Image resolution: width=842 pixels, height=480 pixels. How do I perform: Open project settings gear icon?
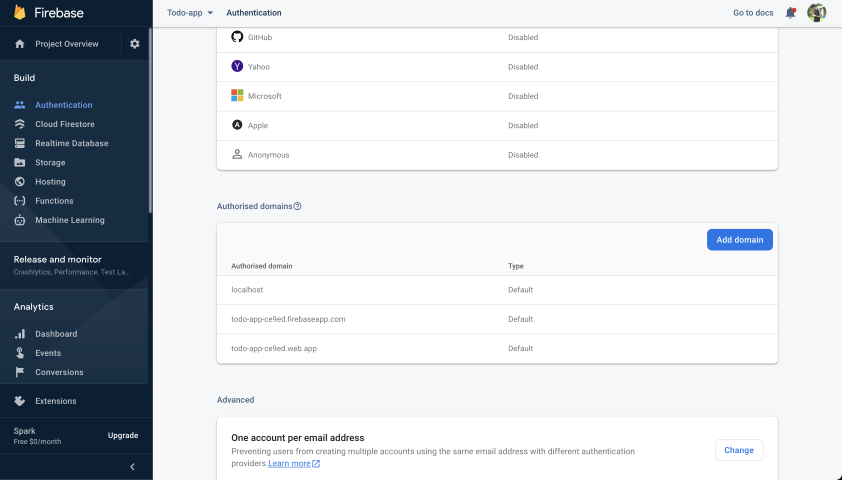(x=135, y=44)
